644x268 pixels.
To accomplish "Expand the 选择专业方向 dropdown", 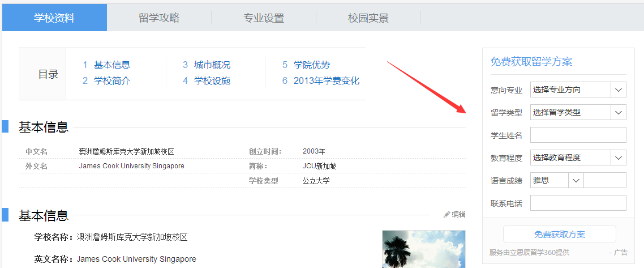I will tap(578, 90).
